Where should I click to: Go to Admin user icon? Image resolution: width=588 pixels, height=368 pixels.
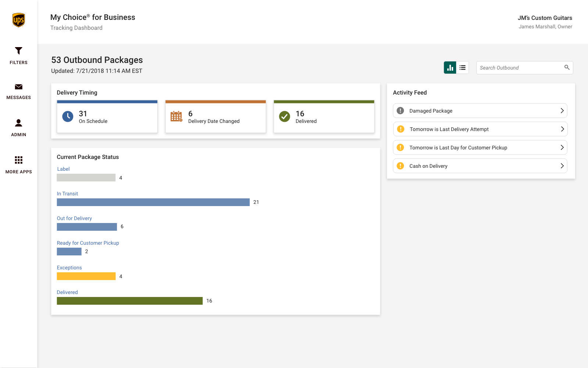(x=18, y=123)
